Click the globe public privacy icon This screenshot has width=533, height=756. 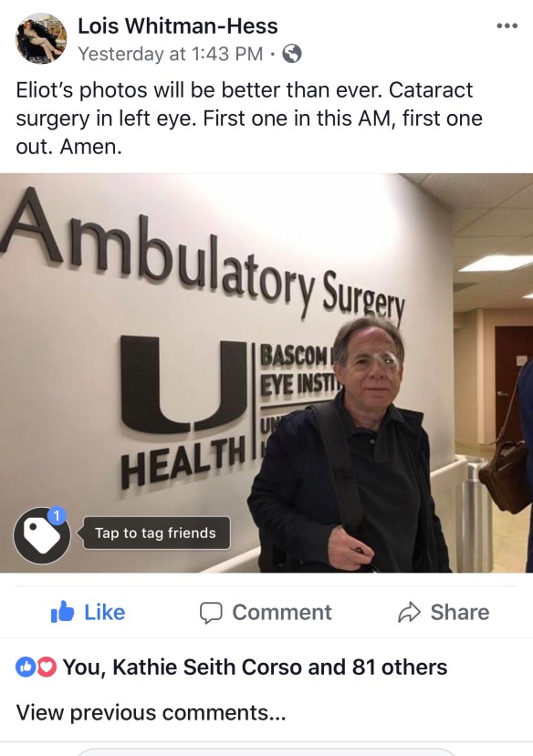pos(292,54)
